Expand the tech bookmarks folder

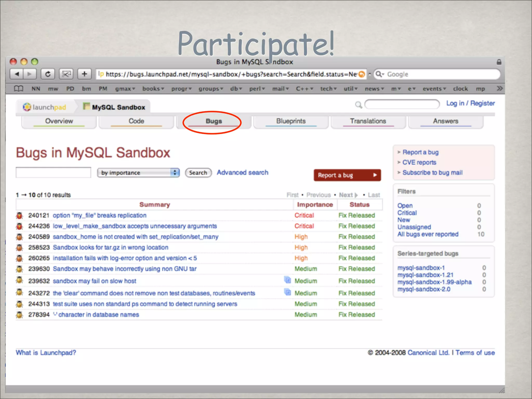click(x=328, y=89)
